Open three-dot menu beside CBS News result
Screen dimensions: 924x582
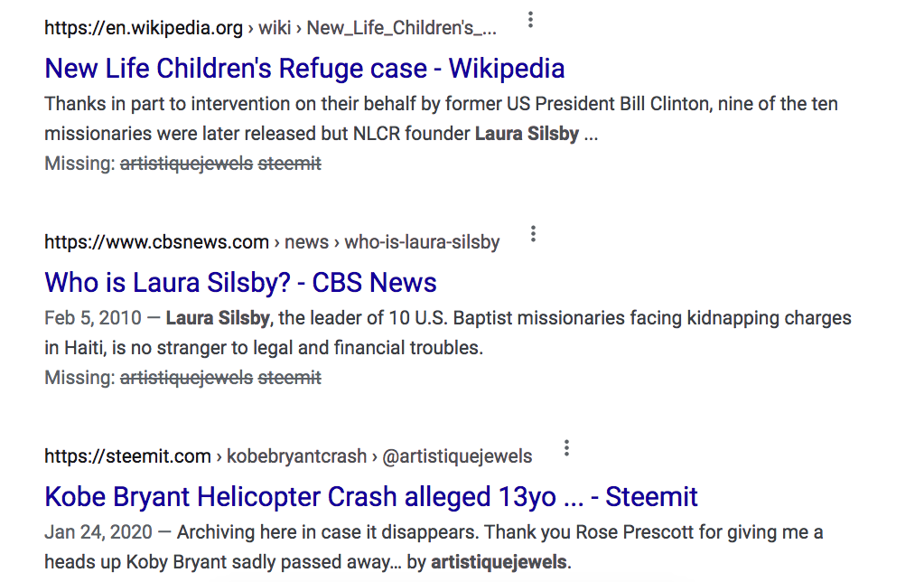click(x=533, y=234)
